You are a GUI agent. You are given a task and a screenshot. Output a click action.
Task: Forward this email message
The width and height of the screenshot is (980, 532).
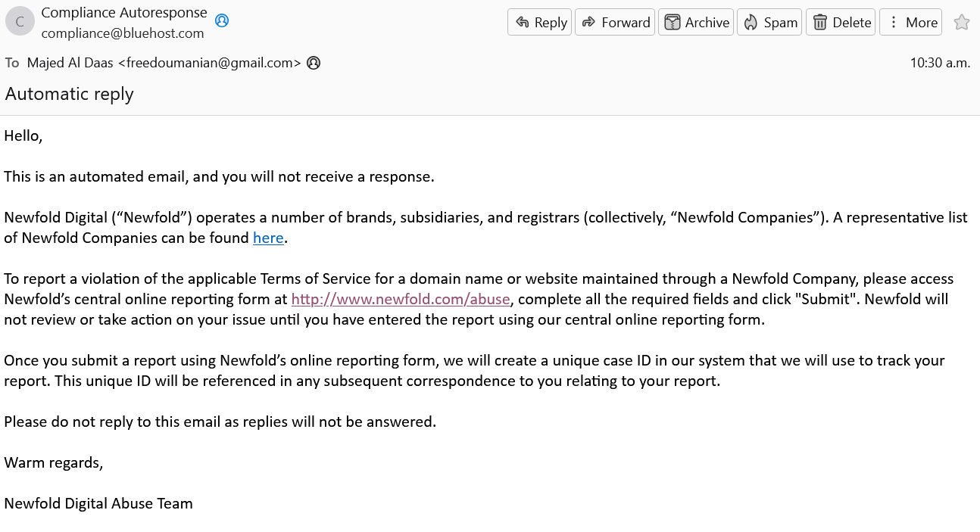(614, 23)
